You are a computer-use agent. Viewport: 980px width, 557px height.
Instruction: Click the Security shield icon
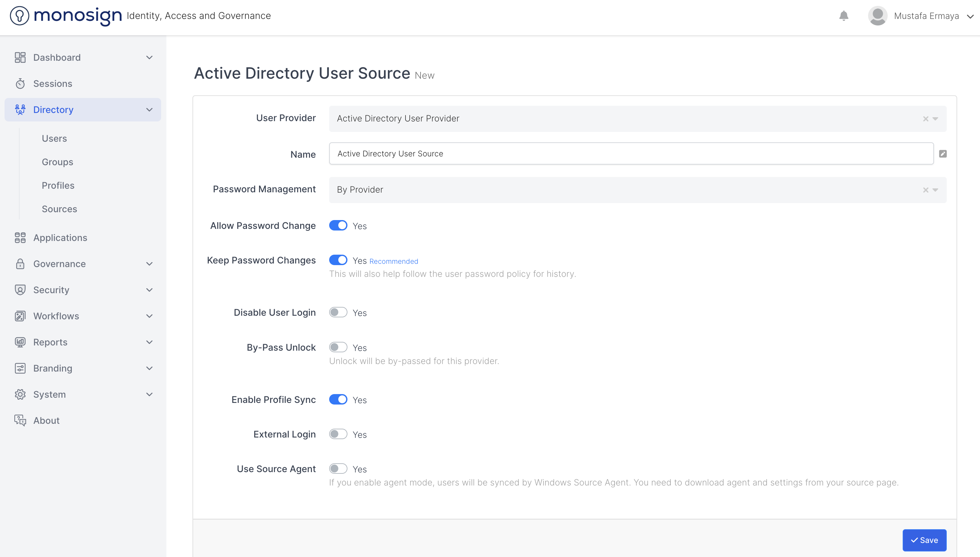tap(20, 290)
